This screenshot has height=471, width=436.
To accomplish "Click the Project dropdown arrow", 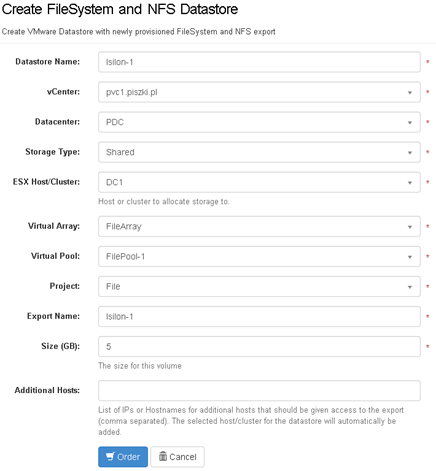I will [x=410, y=287].
